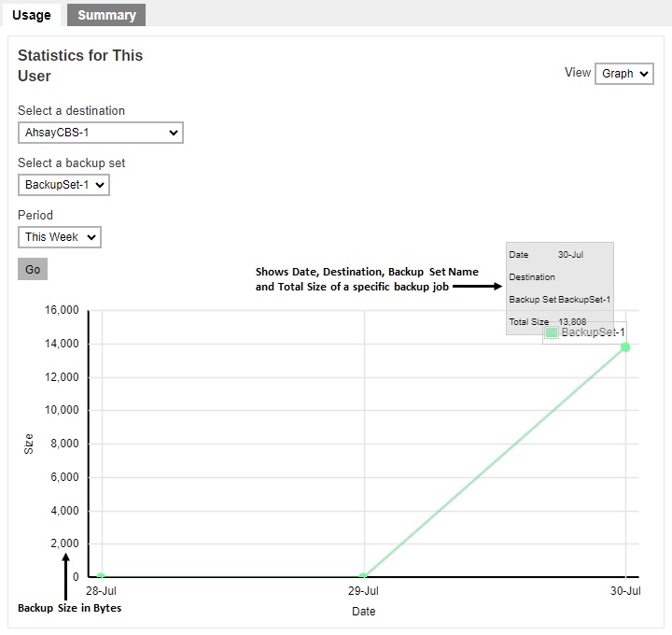Switch to the Usage tab
The height and width of the screenshot is (635, 672).
tap(32, 15)
